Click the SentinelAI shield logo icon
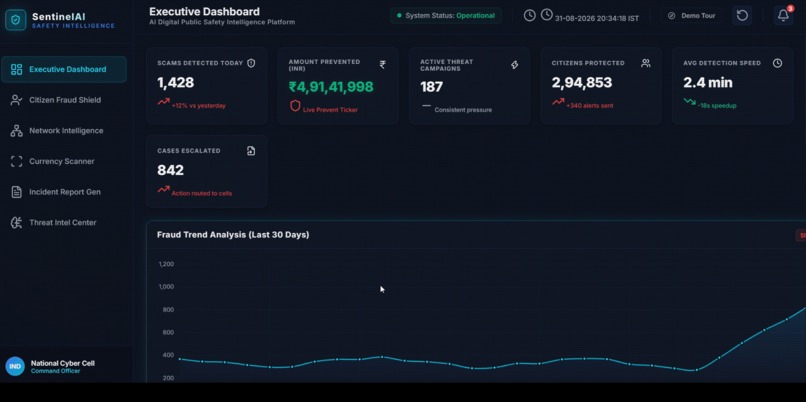This screenshot has width=806, height=402. 15,20
